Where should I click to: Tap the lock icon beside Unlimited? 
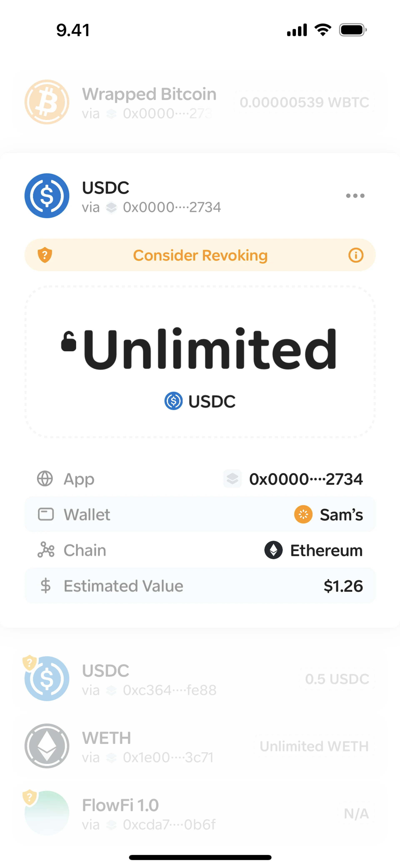pyautogui.click(x=69, y=342)
